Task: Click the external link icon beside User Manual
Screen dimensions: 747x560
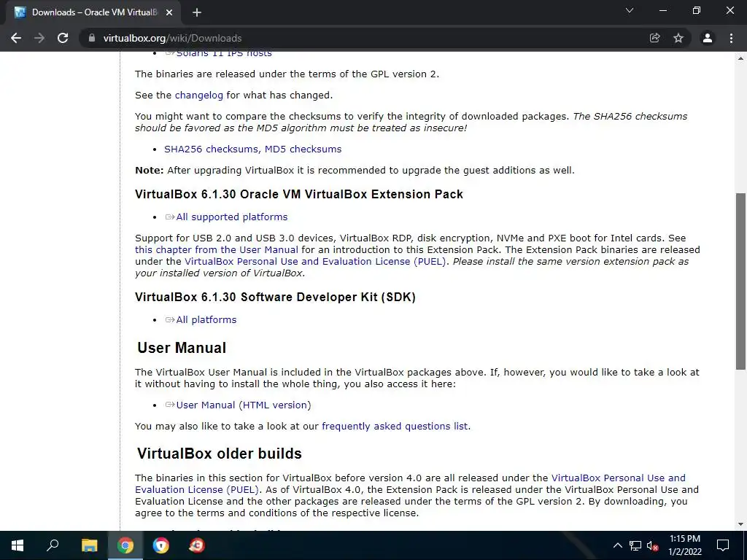Action: click(170, 405)
